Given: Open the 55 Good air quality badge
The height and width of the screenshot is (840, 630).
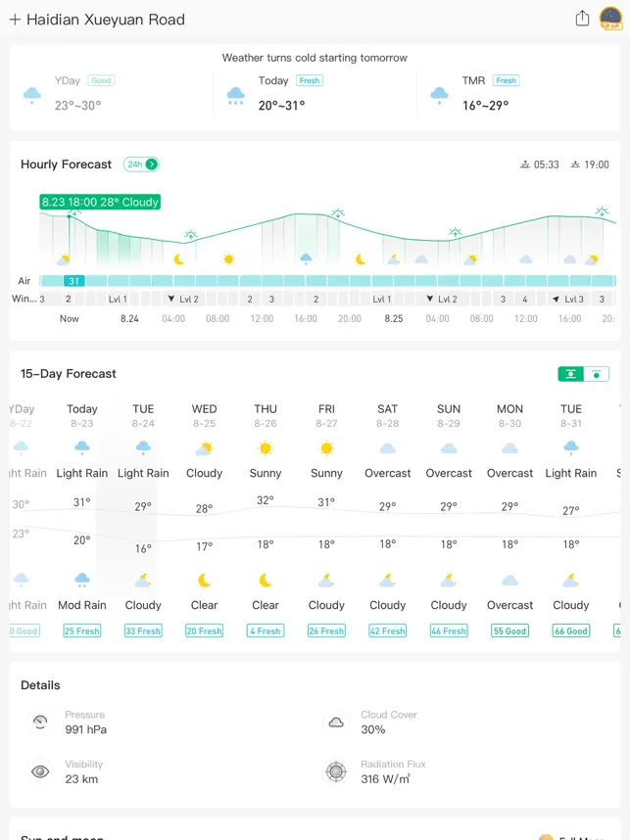Looking at the screenshot, I should (x=509, y=631).
